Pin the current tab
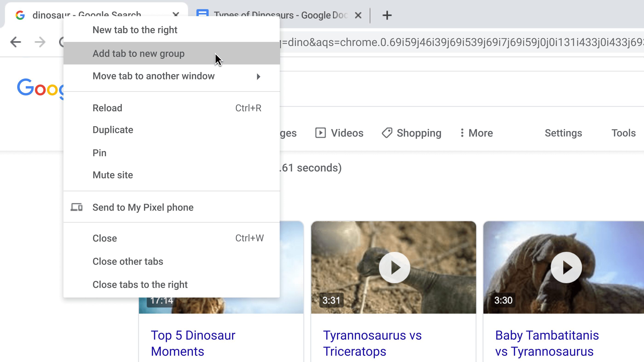Image resolution: width=644 pixels, height=362 pixels. pos(99,153)
